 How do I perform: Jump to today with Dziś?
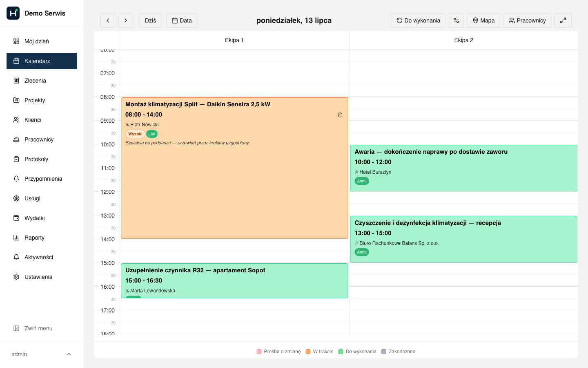click(x=150, y=20)
